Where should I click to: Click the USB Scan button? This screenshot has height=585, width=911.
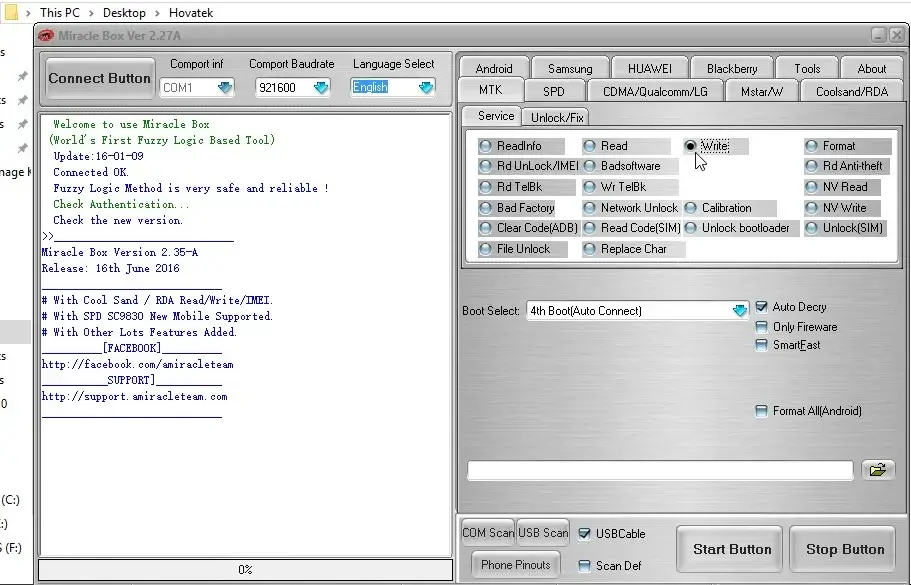tap(543, 532)
